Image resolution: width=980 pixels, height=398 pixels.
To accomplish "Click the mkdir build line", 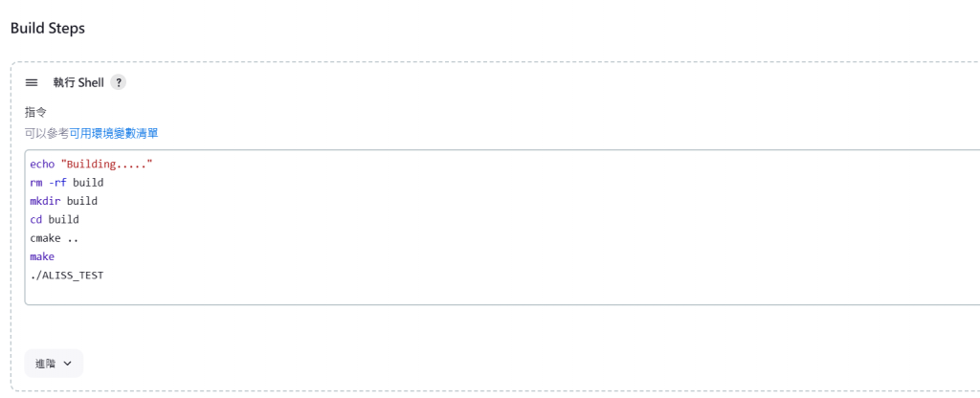I will point(64,201).
